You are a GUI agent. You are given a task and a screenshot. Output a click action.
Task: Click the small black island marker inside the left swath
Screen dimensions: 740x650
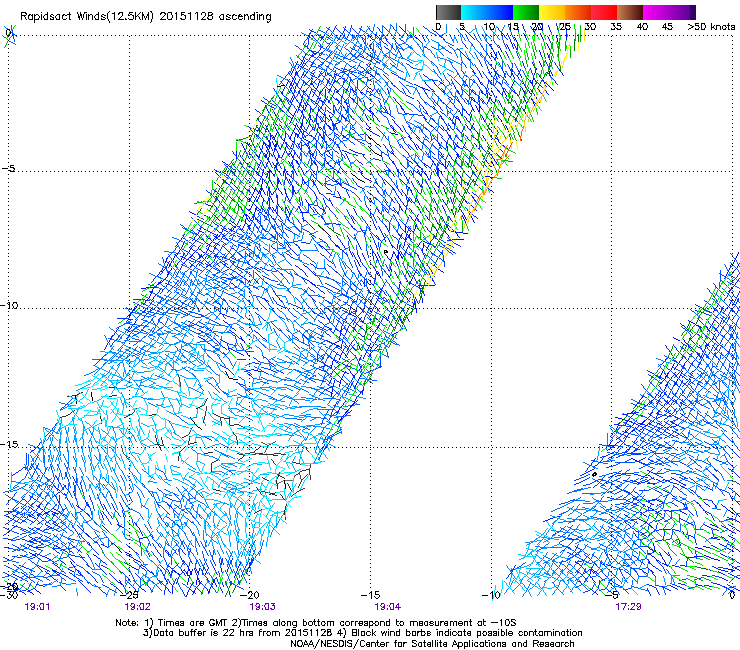[x=386, y=252]
